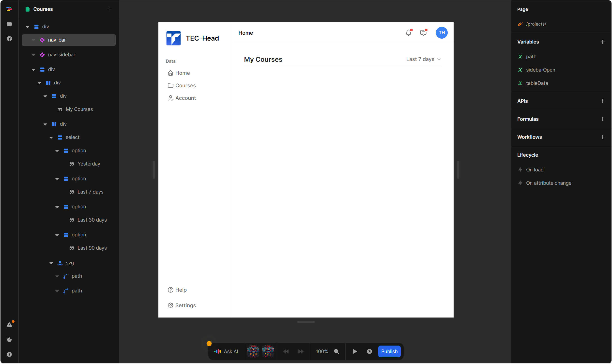Open the issues warning triangle icon
Viewport: 612px width, 364px height.
point(9,325)
